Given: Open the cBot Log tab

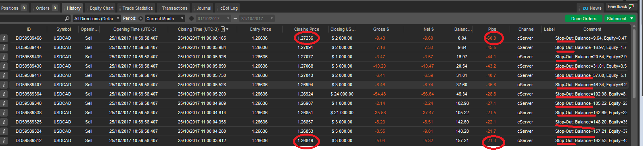Looking at the screenshot, I should click(228, 8).
